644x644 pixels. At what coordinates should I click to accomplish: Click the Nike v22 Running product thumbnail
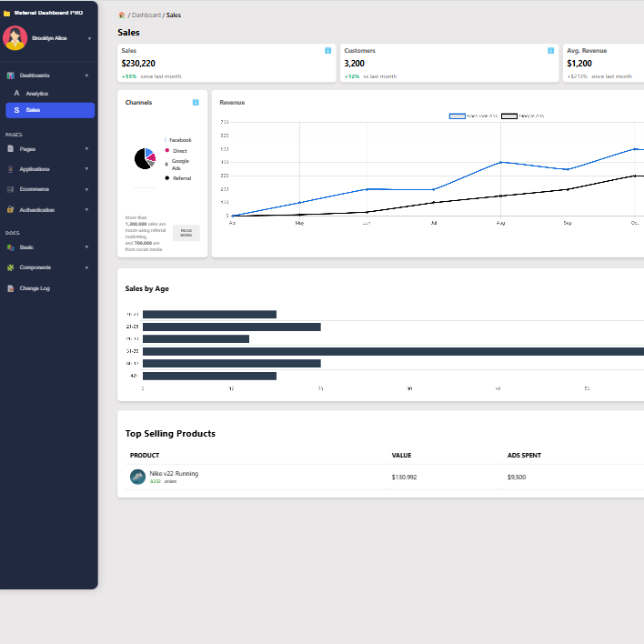[x=137, y=477]
